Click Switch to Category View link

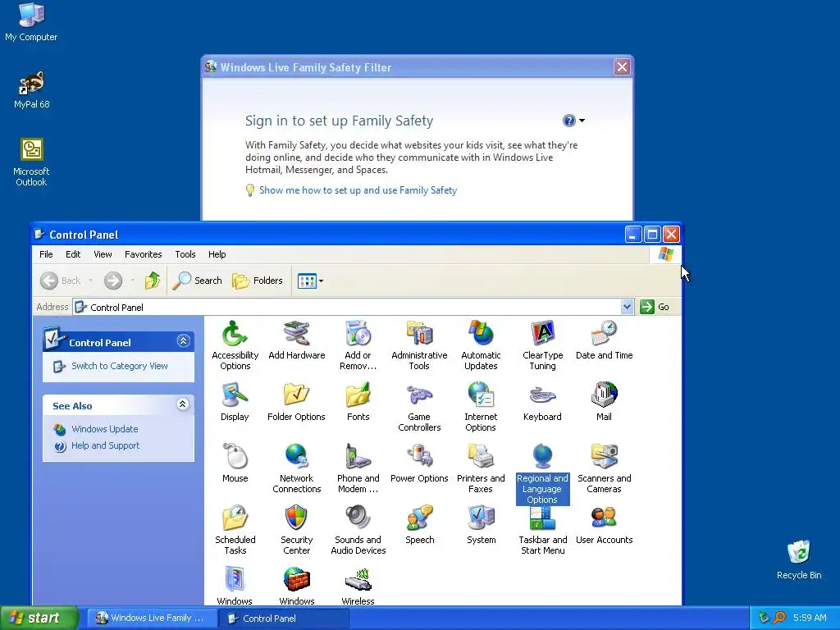point(120,366)
